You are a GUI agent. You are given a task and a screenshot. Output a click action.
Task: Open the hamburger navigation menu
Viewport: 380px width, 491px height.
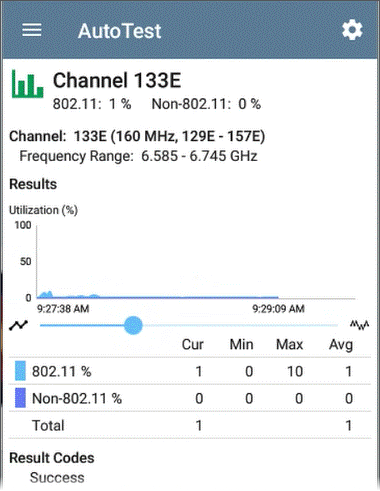coord(32,30)
